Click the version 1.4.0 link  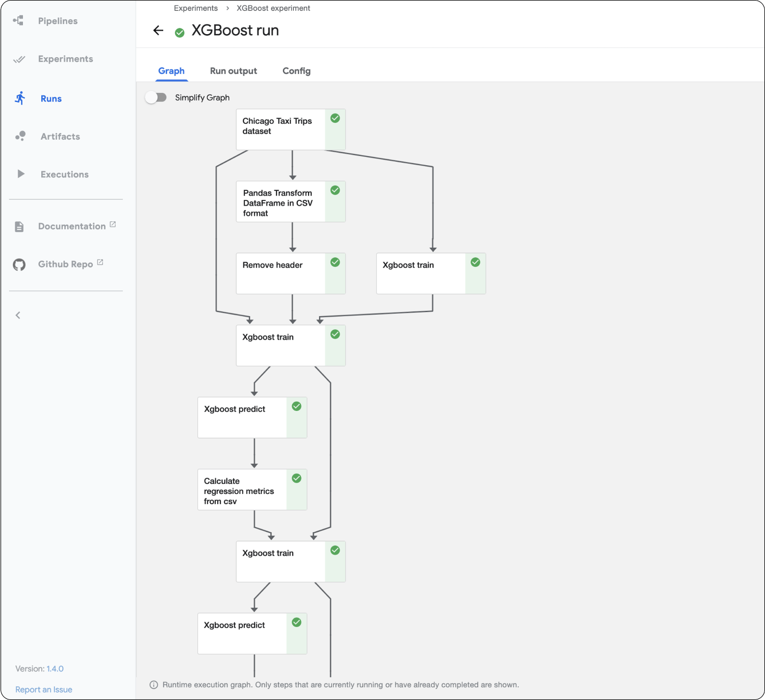coord(55,668)
